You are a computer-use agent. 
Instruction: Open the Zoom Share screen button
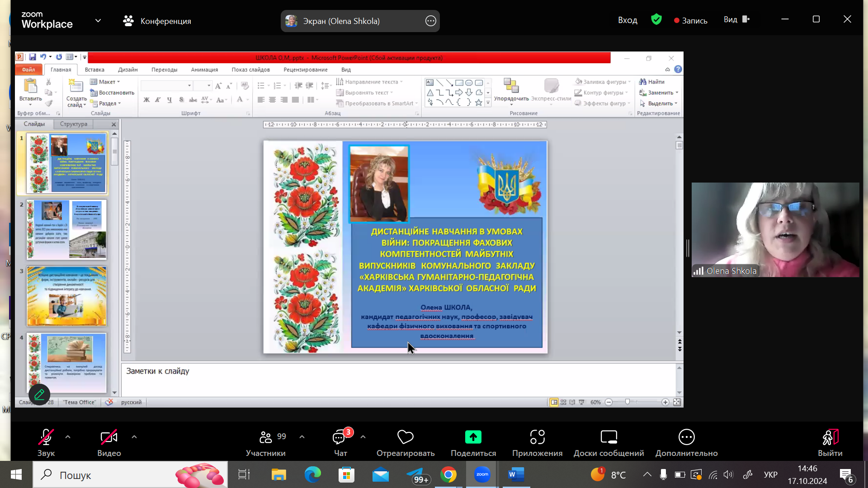[x=473, y=437]
